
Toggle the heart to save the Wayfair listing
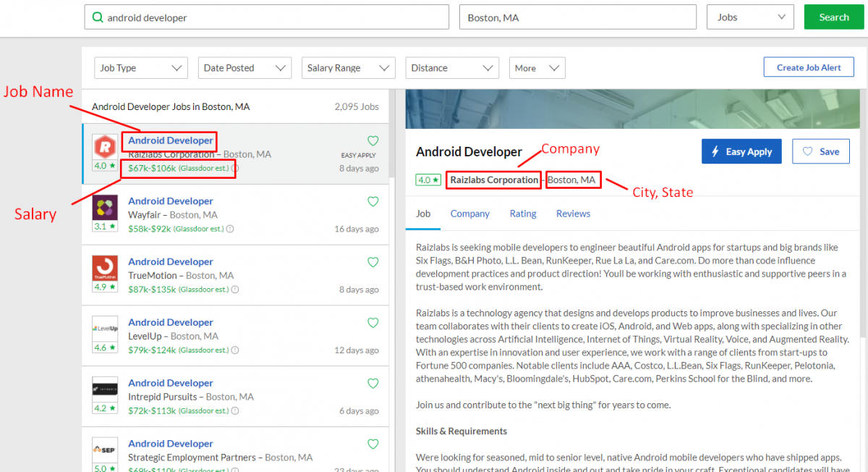click(x=373, y=201)
